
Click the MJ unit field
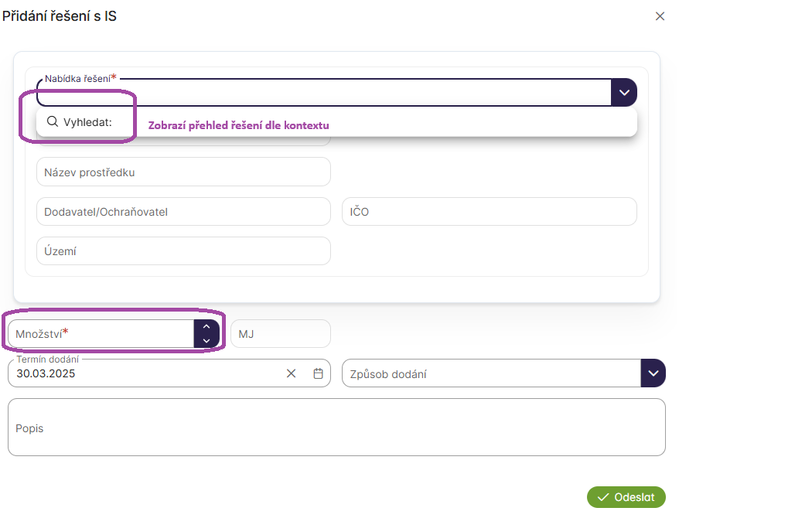[280, 334]
